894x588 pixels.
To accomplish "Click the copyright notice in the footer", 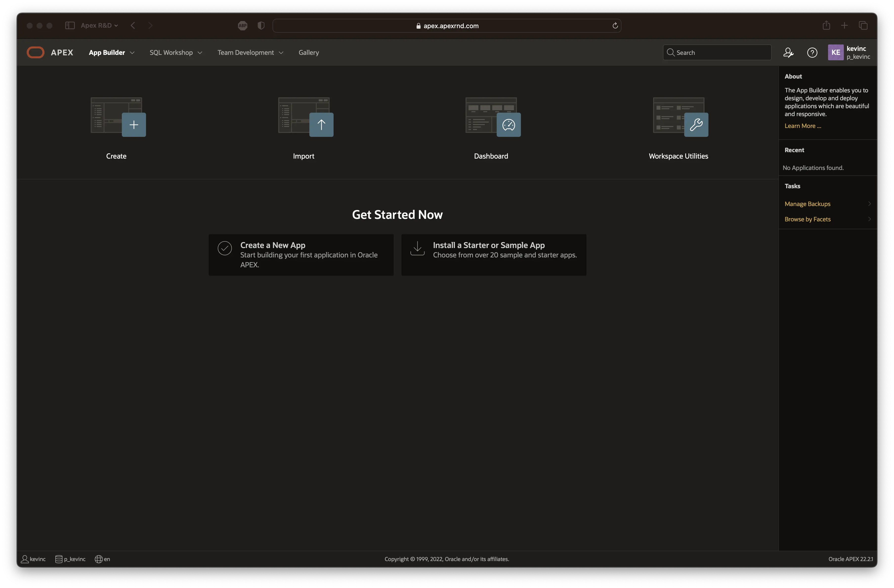I will pos(447,559).
